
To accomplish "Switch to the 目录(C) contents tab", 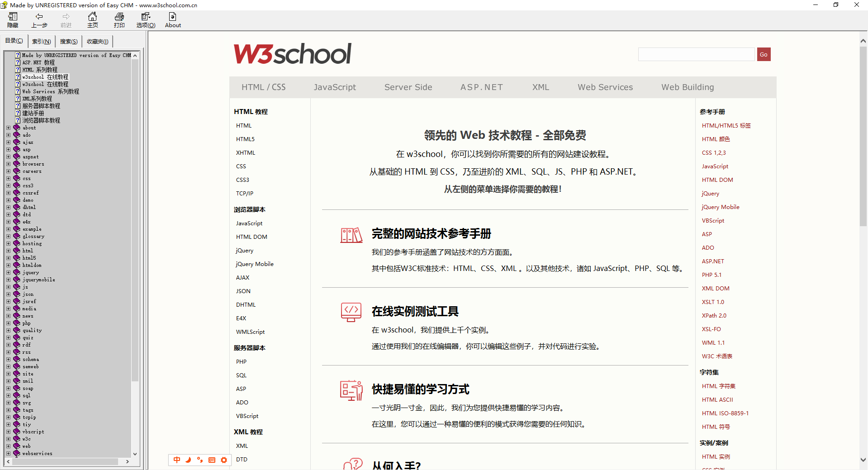I will click(14, 41).
